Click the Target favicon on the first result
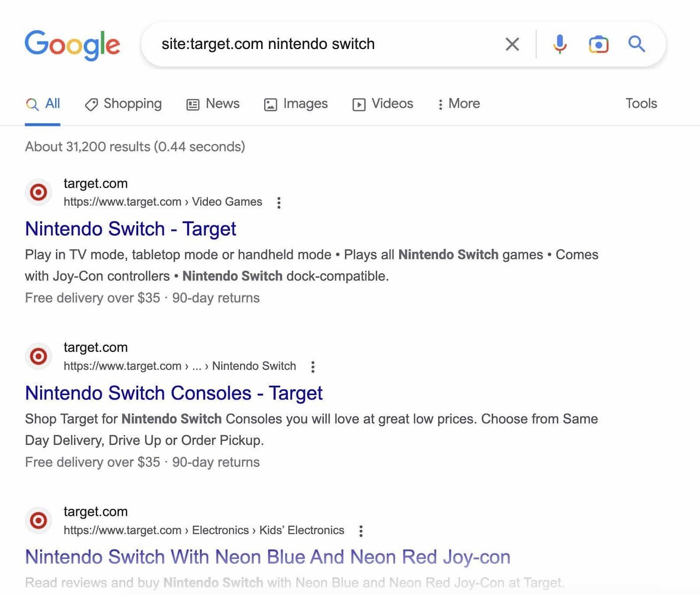 click(x=38, y=192)
